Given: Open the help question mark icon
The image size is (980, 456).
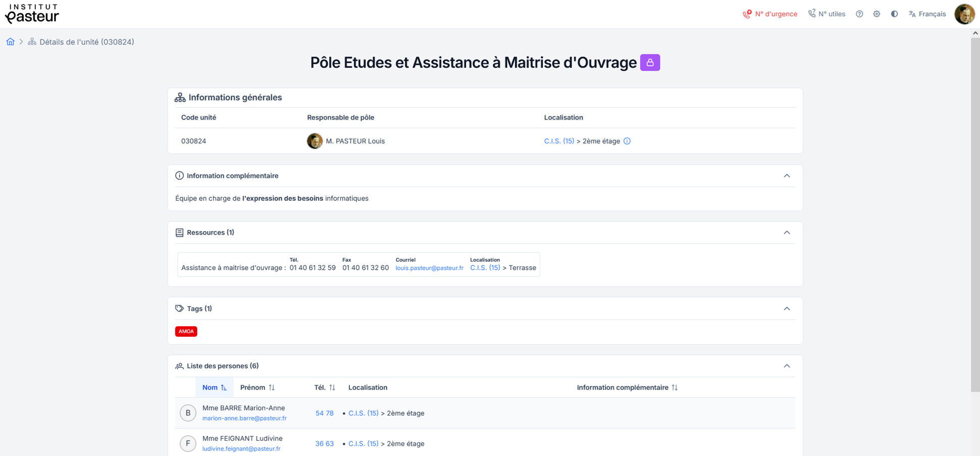Looking at the screenshot, I should point(859,14).
